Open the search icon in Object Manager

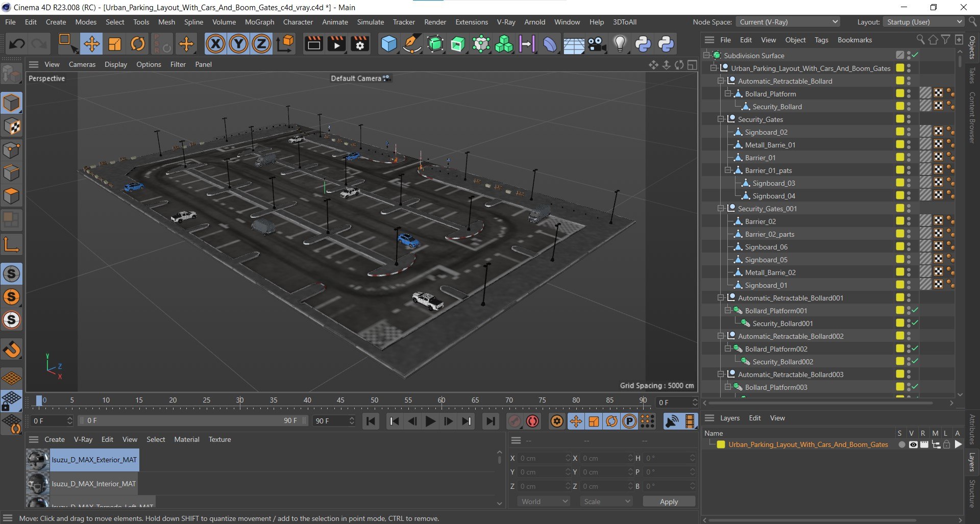[920, 39]
